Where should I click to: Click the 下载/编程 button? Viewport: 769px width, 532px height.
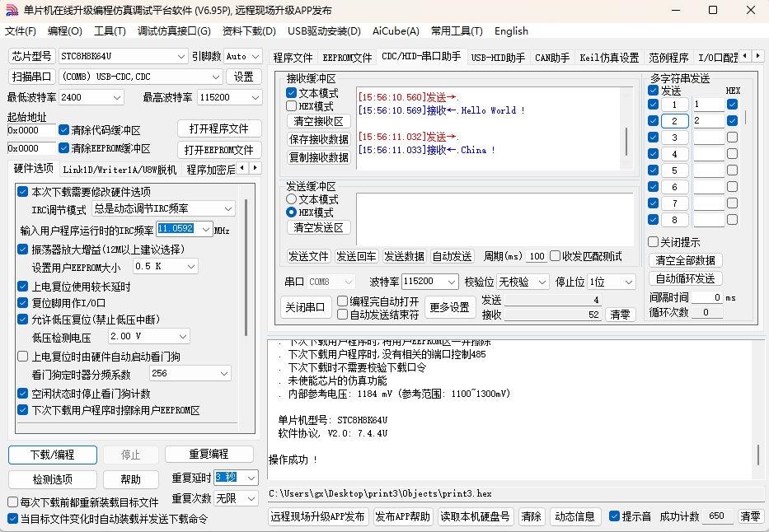point(53,455)
